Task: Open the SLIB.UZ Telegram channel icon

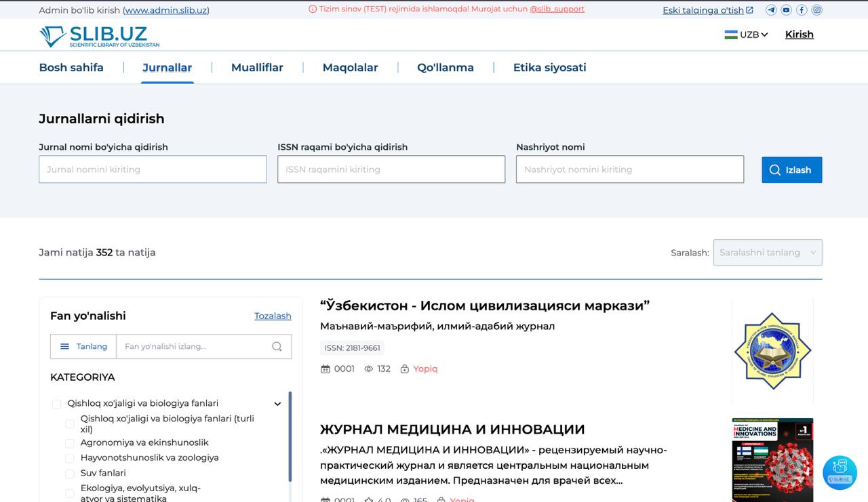Action: pos(770,9)
